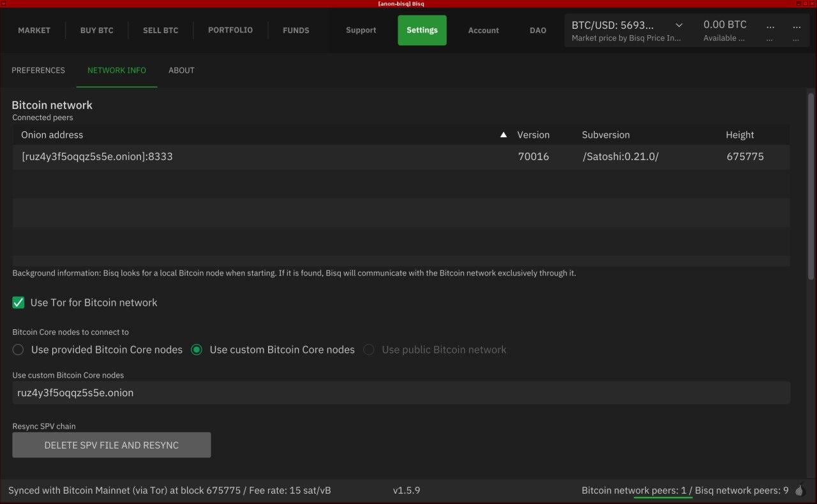Select Use custom Bitcoin Core nodes
The width and height of the screenshot is (817, 504).
click(197, 350)
